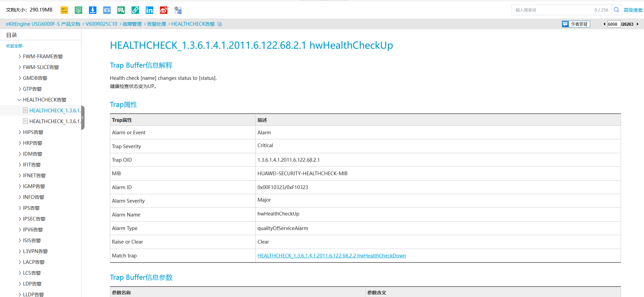Click the copy link chain icon

coord(135,10)
